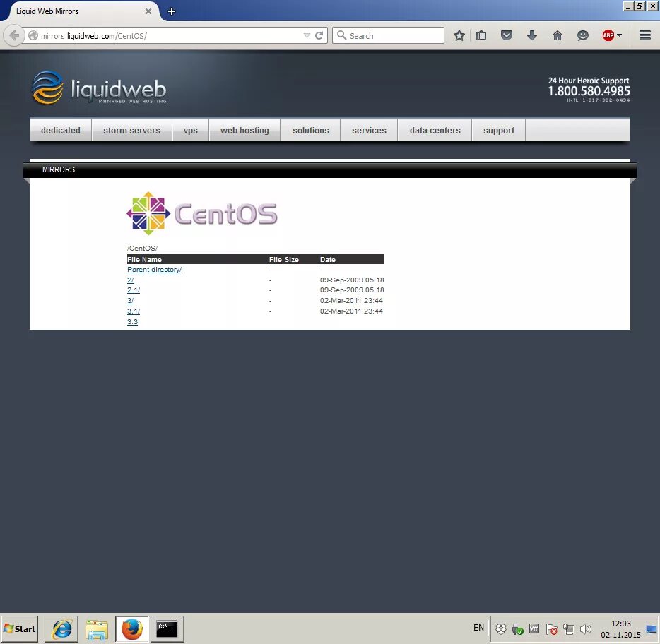Open the 3/ directory link

pyautogui.click(x=130, y=301)
